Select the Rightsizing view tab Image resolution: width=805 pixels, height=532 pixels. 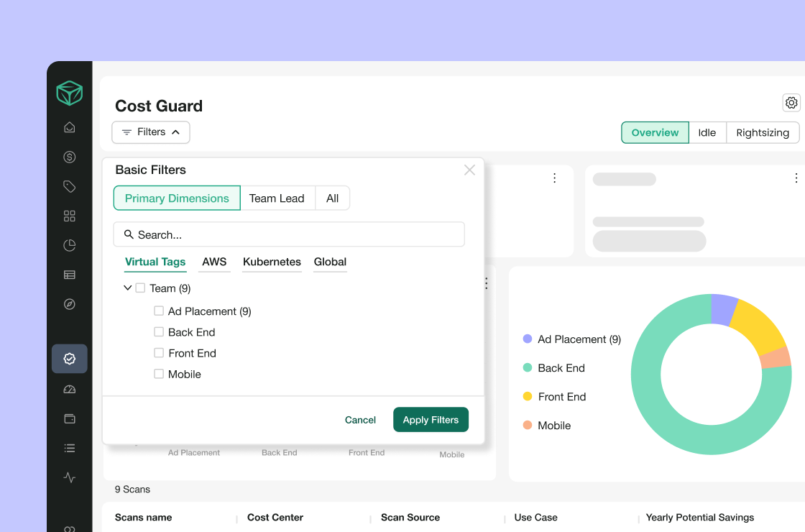pyautogui.click(x=763, y=133)
